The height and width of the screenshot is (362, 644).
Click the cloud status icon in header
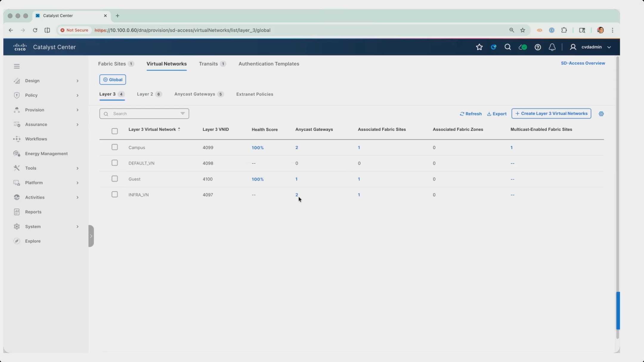tap(523, 47)
